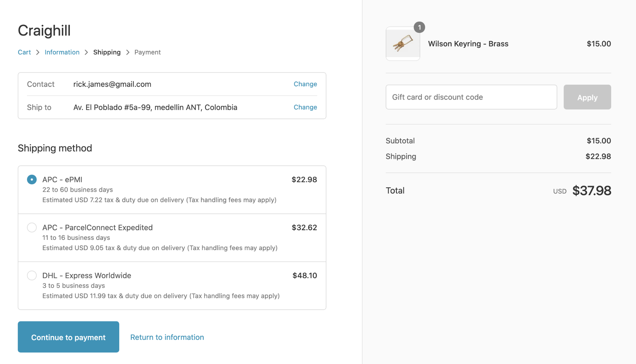Change the Ship to address

(x=305, y=107)
